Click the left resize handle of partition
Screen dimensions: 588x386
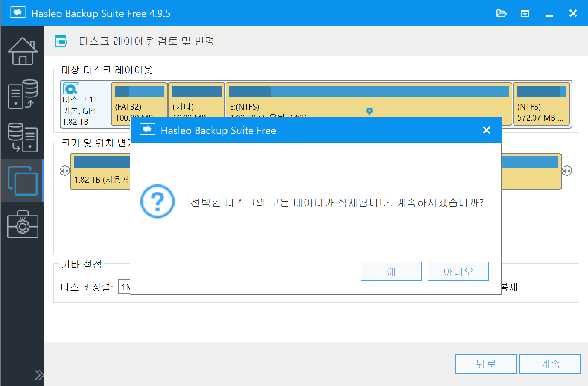65,171
